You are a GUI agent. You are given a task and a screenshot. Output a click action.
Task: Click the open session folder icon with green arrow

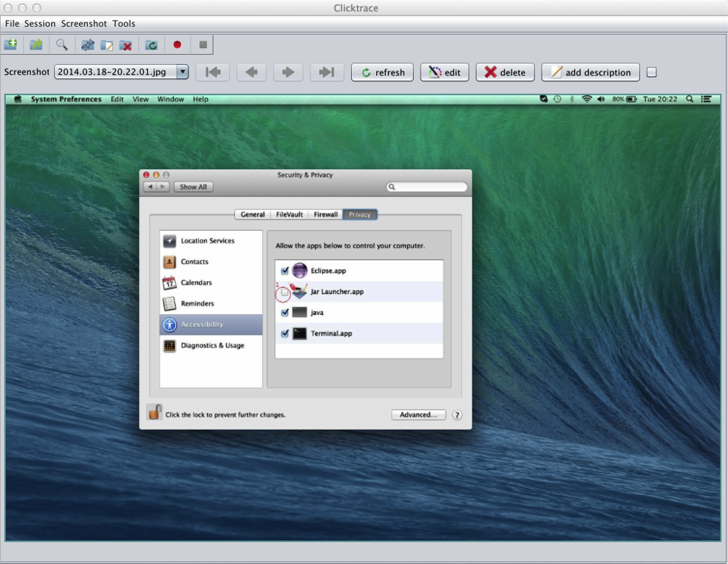pyautogui.click(x=35, y=44)
